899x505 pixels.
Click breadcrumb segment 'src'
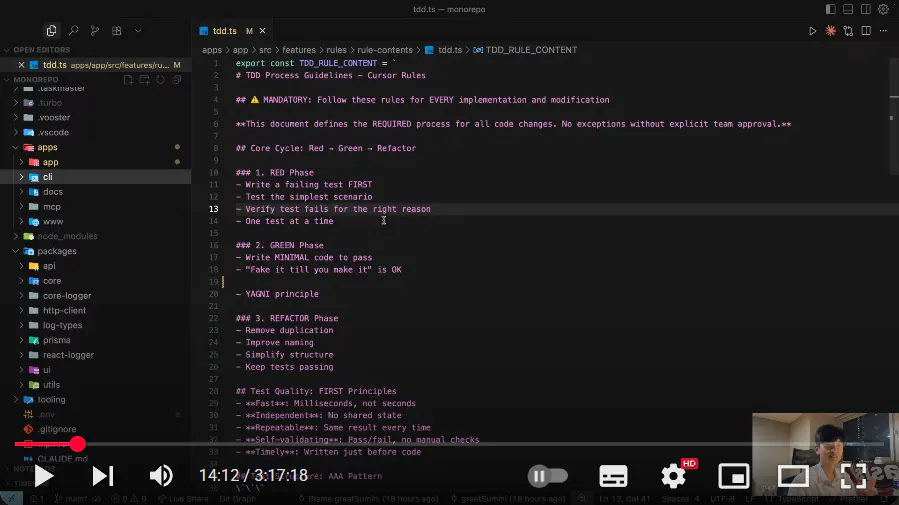point(265,50)
